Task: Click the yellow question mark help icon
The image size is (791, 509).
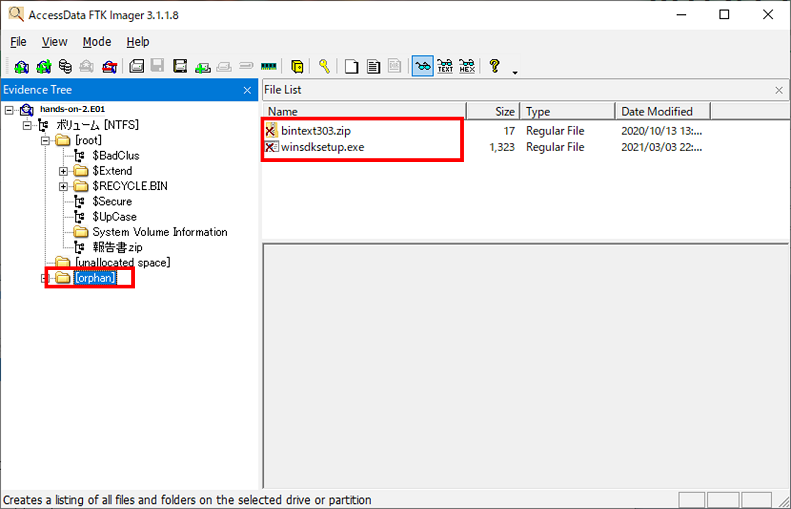Action: point(494,66)
